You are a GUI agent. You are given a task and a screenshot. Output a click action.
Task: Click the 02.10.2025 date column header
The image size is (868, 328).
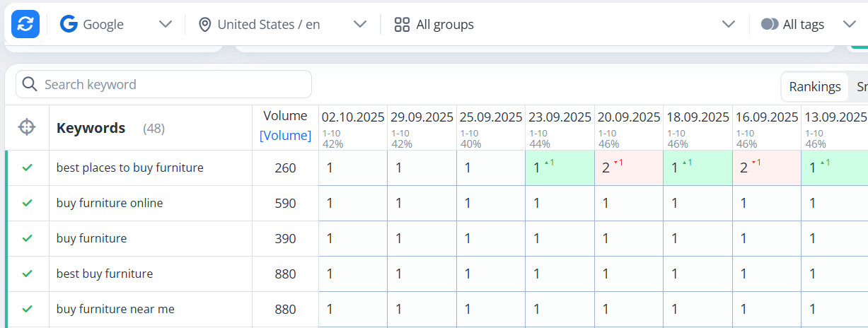click(x=352, y=117)
